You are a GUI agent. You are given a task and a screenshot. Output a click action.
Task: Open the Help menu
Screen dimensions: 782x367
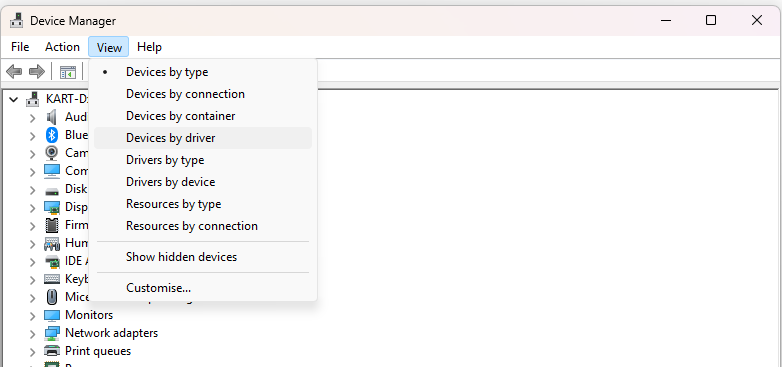pos(150,47)
